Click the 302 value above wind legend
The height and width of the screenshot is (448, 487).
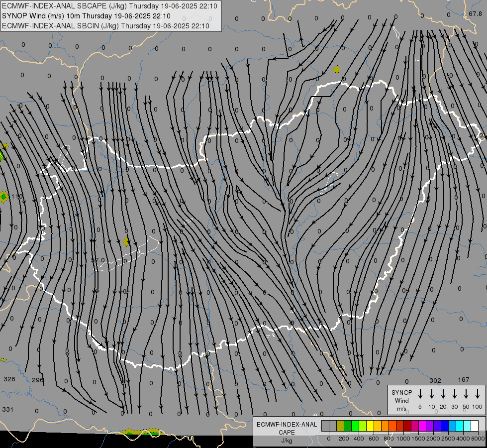pyautogui.click(x=435, y=380)
